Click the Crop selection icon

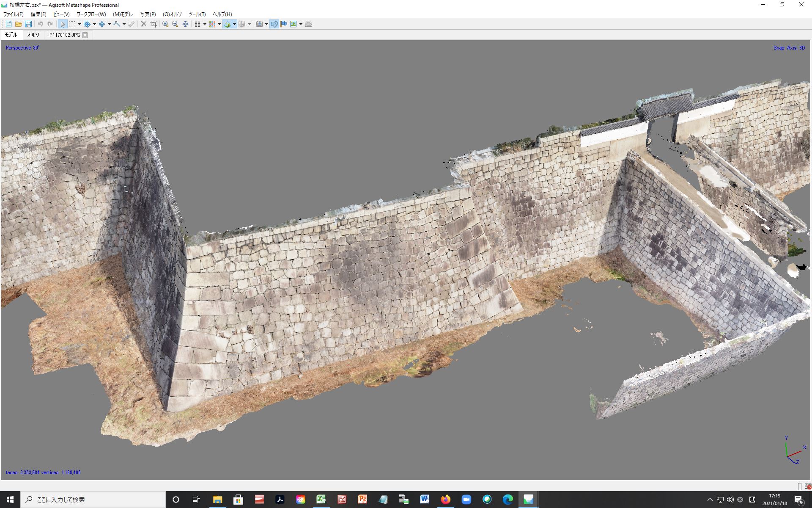click(x=154, y=24)
